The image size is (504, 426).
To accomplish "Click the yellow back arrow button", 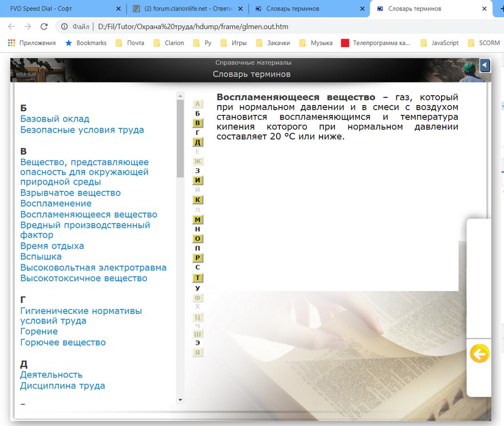I will pos(479,354).
